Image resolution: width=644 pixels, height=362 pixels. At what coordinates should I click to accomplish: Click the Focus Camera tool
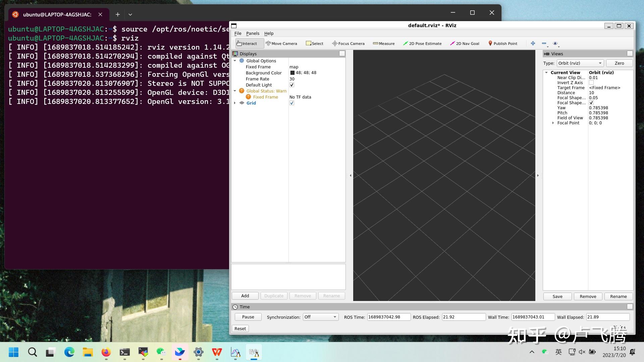[x=348, y=43]
